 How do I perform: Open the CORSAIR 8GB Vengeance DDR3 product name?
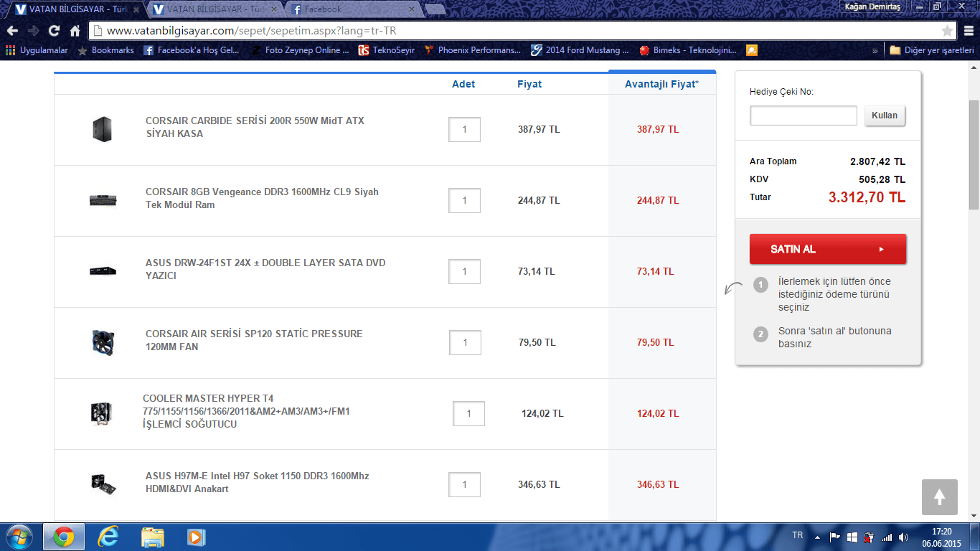[x=262, y=198]
